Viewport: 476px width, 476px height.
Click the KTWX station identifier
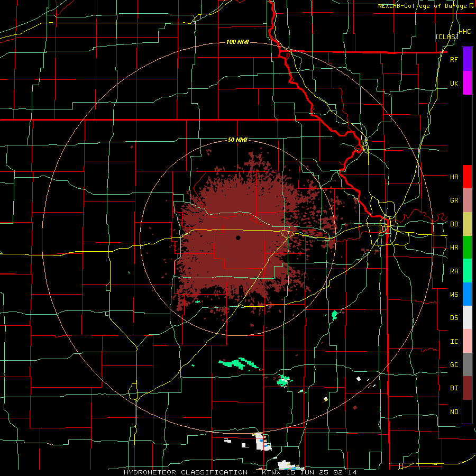click(x=272, y=472)
